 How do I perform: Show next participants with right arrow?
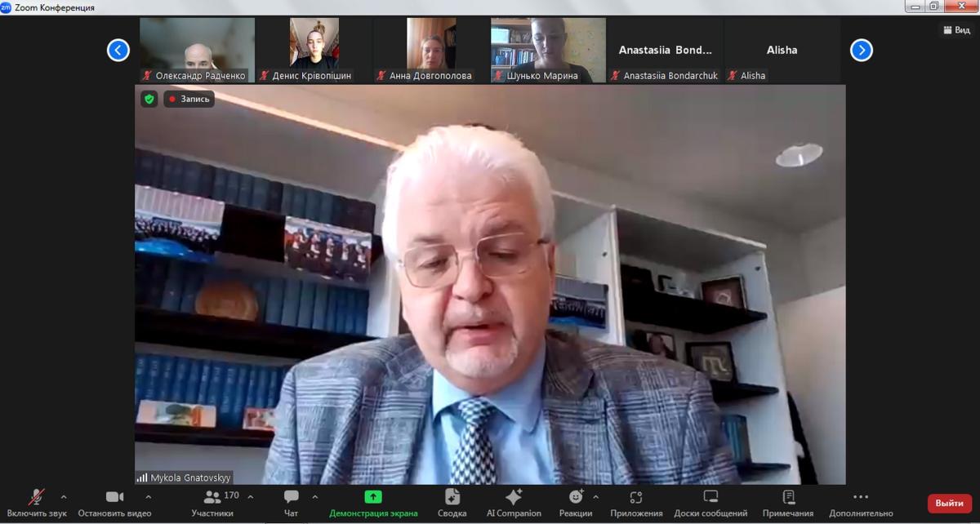862,51
